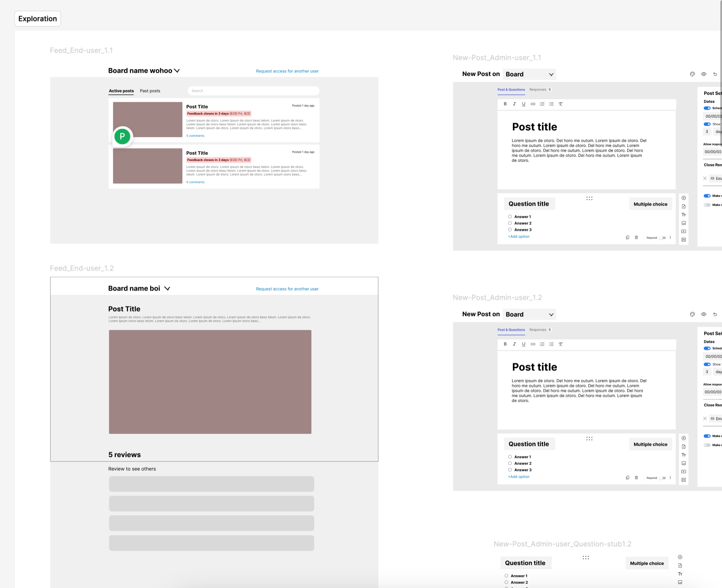Image resolution: width=722 pixels, height=588 pixels.
Task: Click the add question plus-circle icon in New-Post_Admin-user_1.1
Action: pyautogui.click(x=684, y=198)
